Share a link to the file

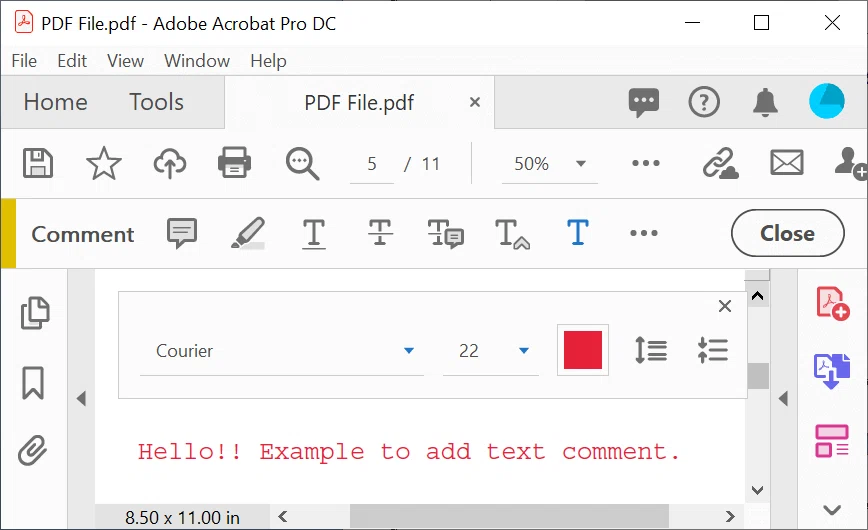click(x=720, y=163)
